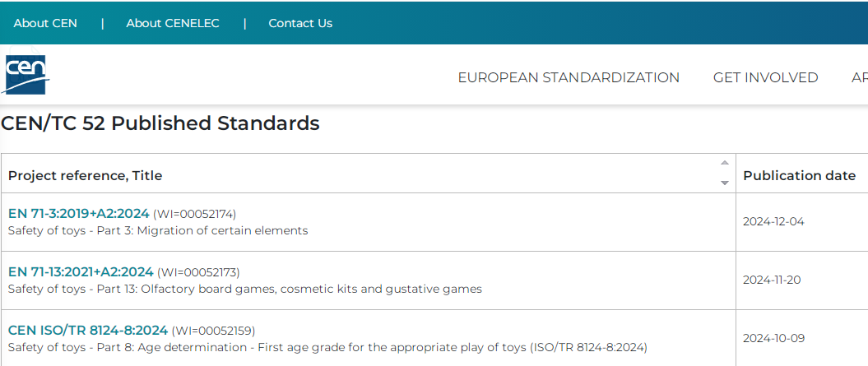
Task: Click the Project reference, Title column header
Action: click(86, 175)
